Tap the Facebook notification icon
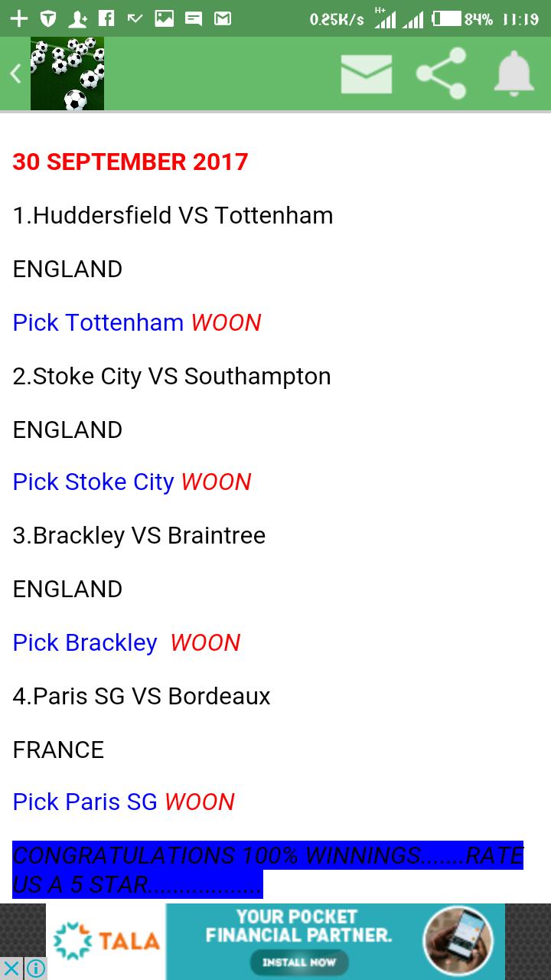Image resolution: width=551 pixels, height=980 pixels. coord(106,19)
